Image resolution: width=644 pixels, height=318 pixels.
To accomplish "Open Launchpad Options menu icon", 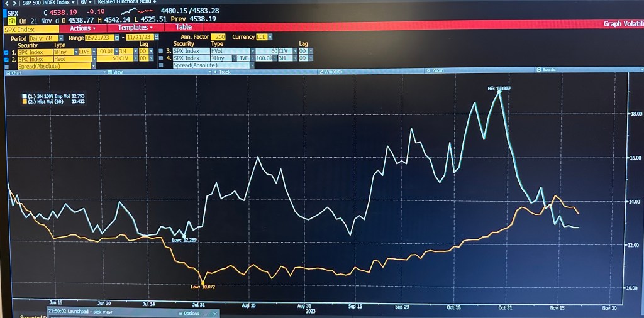I will click(179, 313).
